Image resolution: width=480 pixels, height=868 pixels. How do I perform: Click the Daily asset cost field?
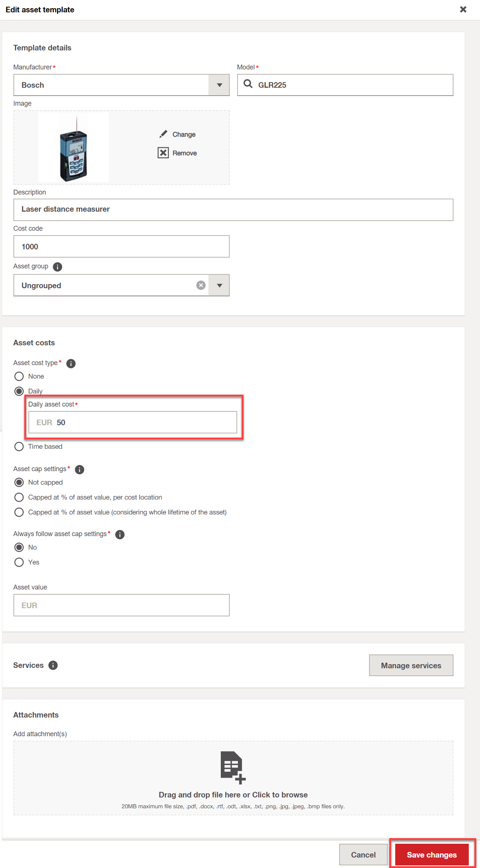(x=133, y=422)
